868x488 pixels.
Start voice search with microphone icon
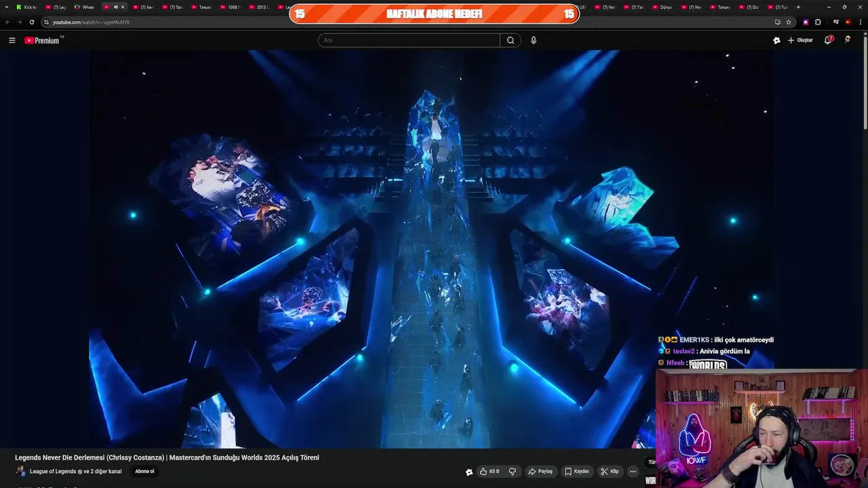point(534,40)
